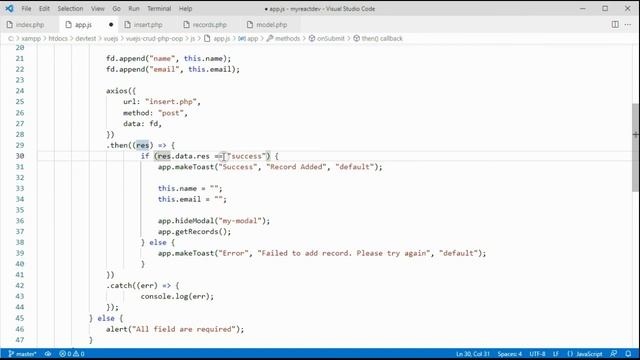Change the UTF-8 file encoding
Image resolution: width=640 pixels, height=360 pixels.
tap(537, 354)
